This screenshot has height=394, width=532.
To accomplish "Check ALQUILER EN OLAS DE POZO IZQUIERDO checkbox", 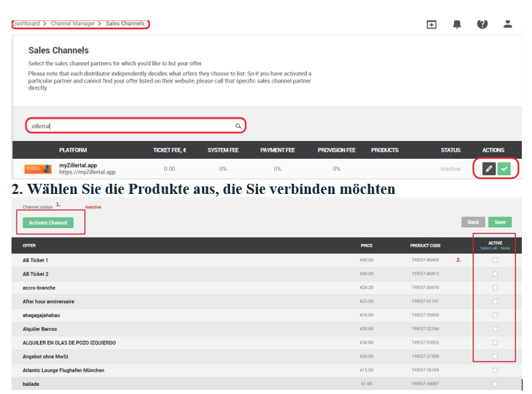I will [x=495, y=342].
